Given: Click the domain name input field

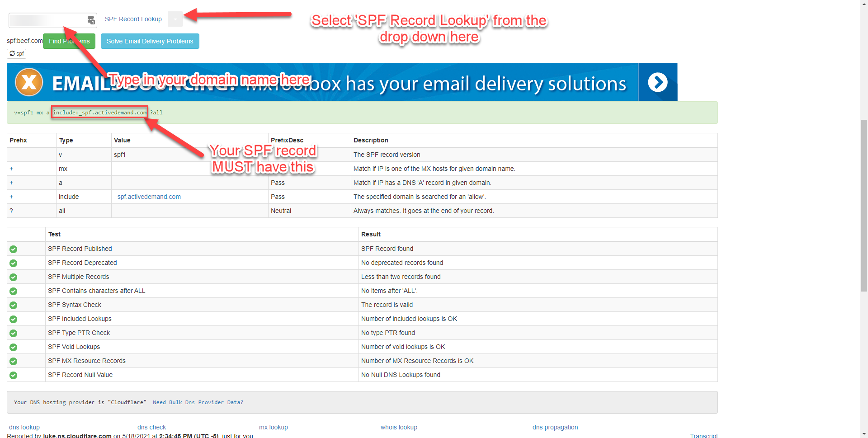Looking at the screenshot, I should coord(52,20).
